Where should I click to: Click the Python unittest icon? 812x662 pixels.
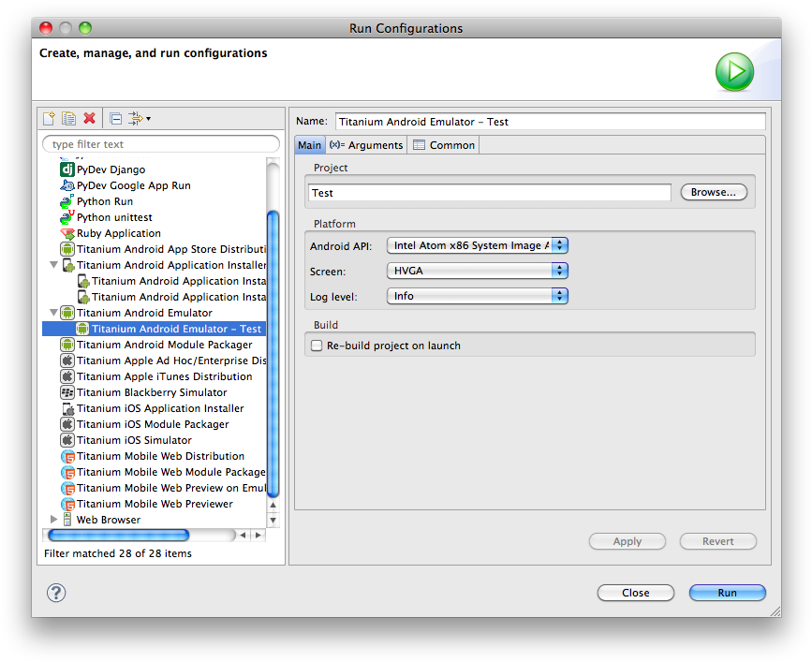coord(67,217)
